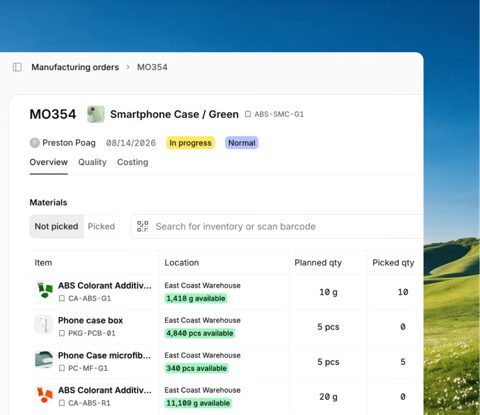The image size is (480, 415).
Task: Click the SKU icon beside CA-ABS-G1
Action: click(62, 298)
